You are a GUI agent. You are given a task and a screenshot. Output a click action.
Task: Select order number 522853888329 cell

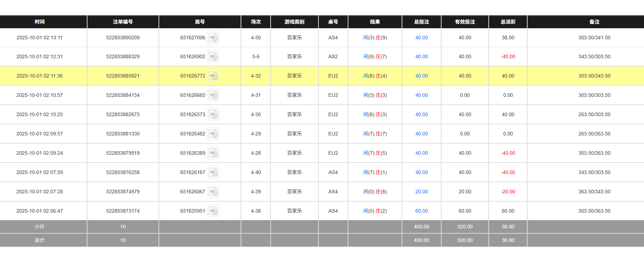pyautogui.click(x=123, y=56)
